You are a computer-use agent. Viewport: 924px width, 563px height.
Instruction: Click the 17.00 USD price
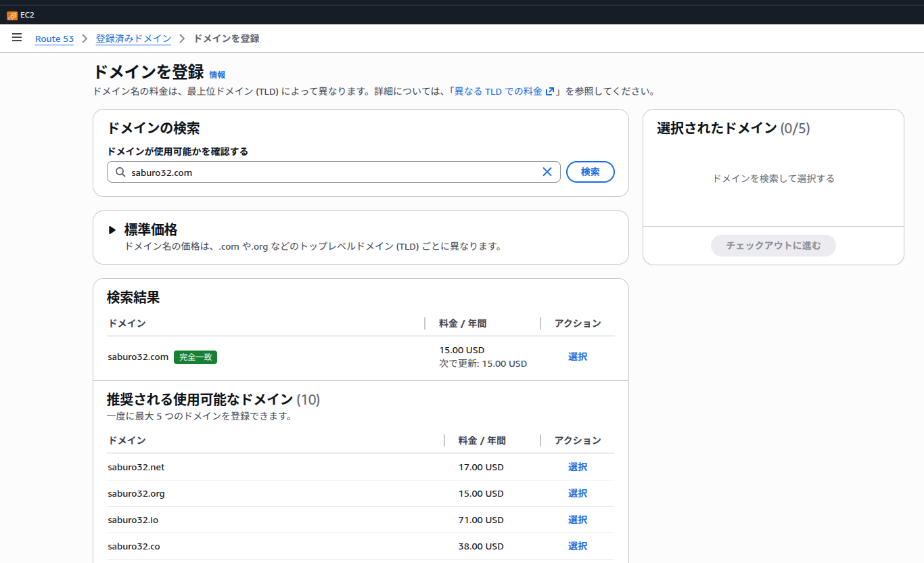point(481,467)
